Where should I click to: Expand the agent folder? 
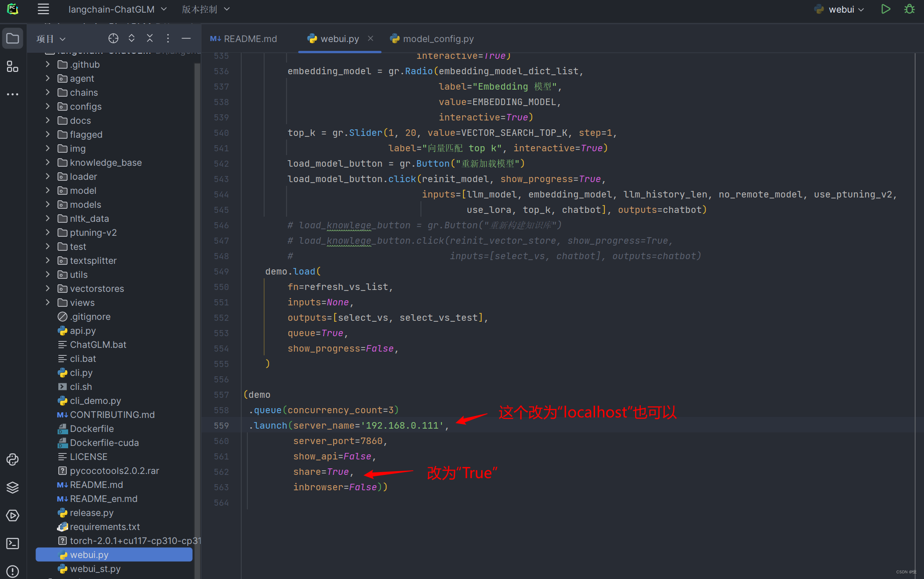[48, 78]
